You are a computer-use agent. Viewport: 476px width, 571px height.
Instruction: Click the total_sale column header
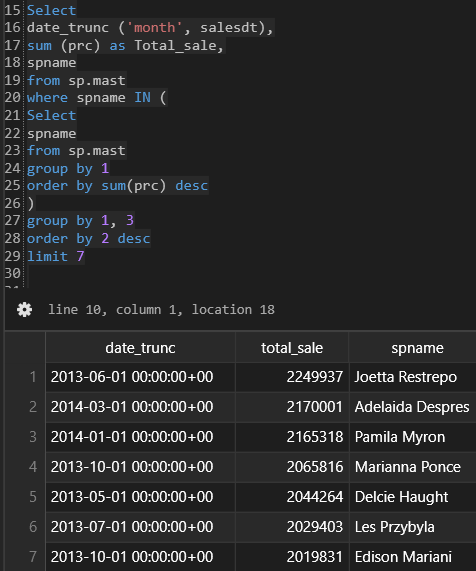tap(292, 348)
